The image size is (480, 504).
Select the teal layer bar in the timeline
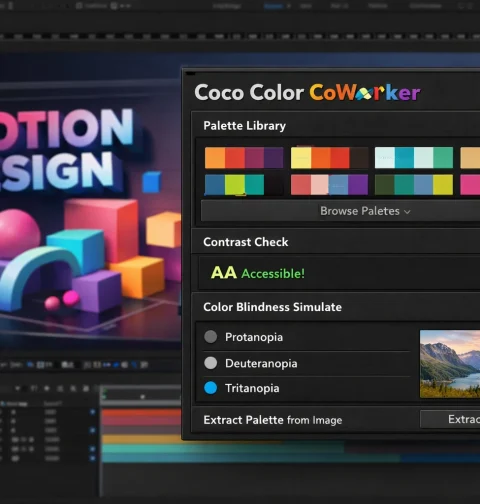[x=223, y=449]
